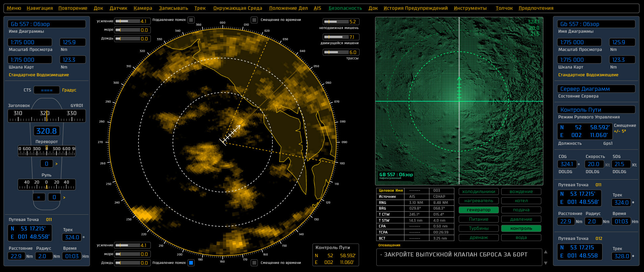Open the GYRO1 heading source selector
Image resolution: width=644 pixels, height=272 pixels.
[x=77, y=106]
